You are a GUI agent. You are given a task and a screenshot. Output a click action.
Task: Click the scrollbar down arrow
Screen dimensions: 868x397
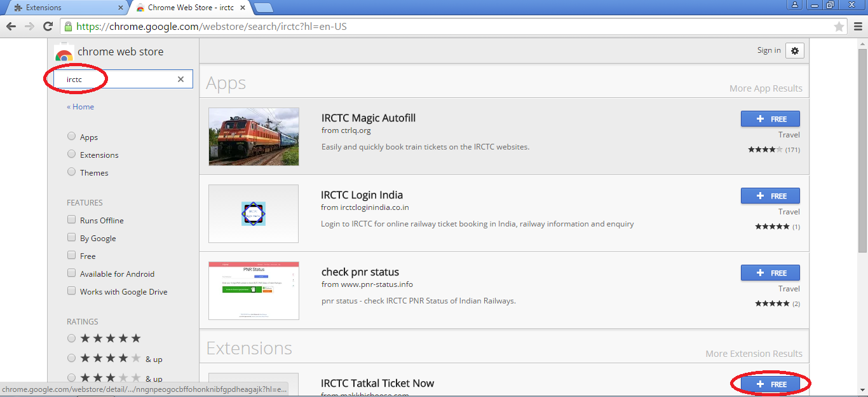click(x=862, y=391)
